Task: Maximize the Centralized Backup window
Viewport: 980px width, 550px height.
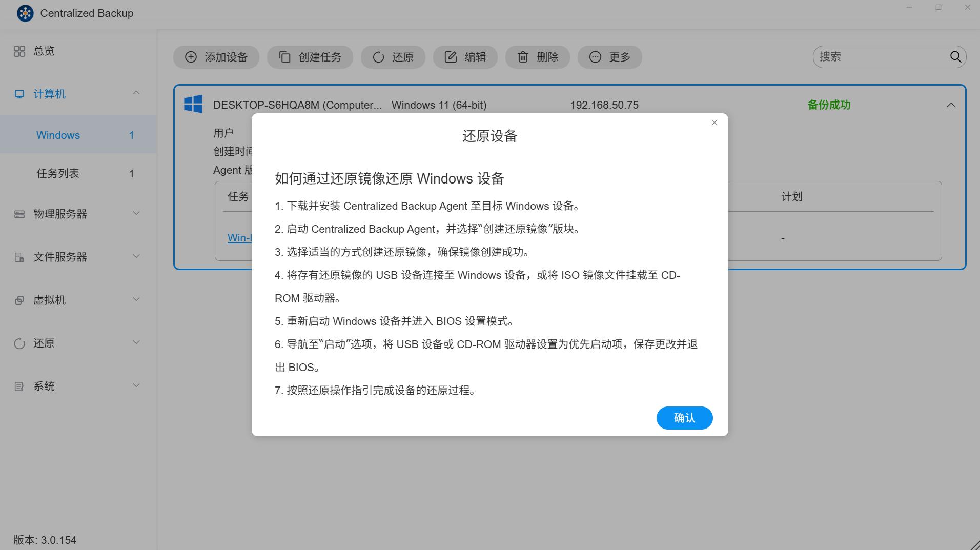Action: pos(938,7)
